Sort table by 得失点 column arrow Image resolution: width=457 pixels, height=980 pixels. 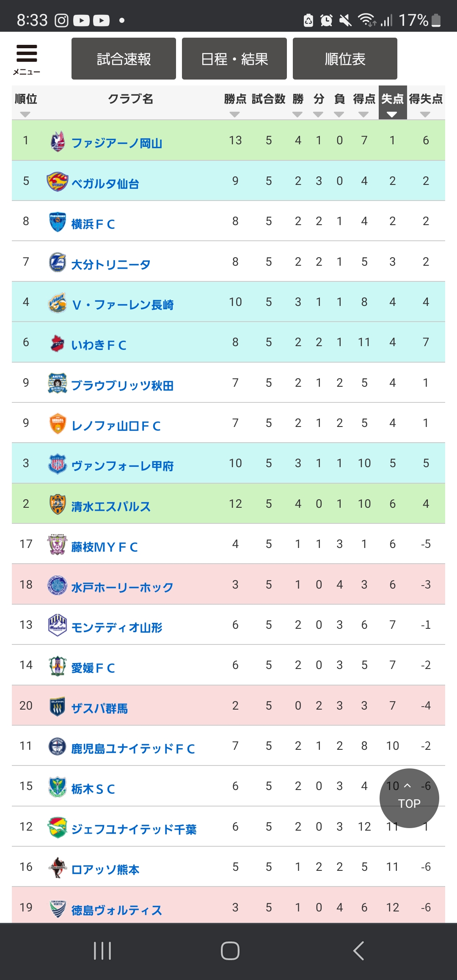[425, 114]
